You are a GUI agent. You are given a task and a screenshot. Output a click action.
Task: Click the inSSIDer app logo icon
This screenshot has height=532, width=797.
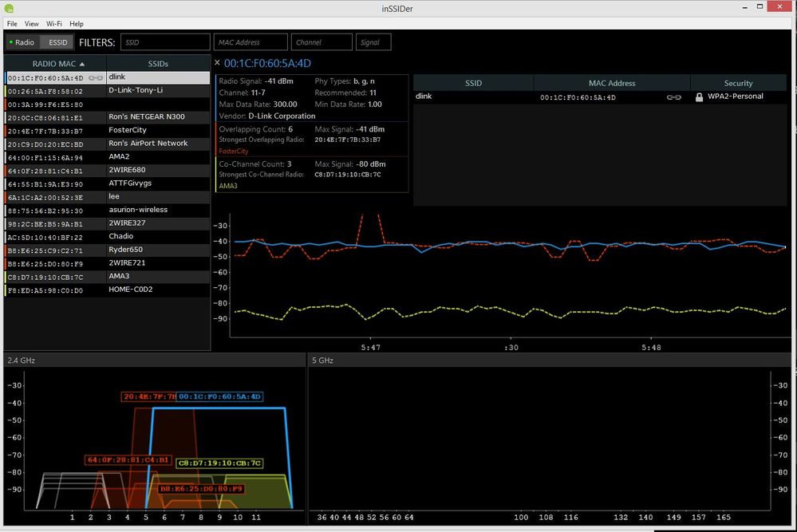click(9, 8)
